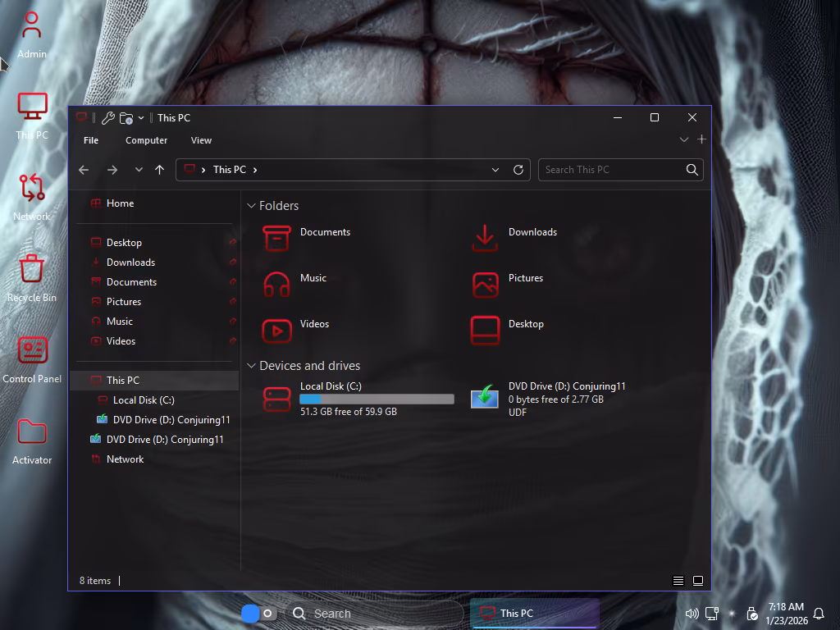Go up one folder level
The height and width of the screenshot is (630, 840).
tap(159, 170)
